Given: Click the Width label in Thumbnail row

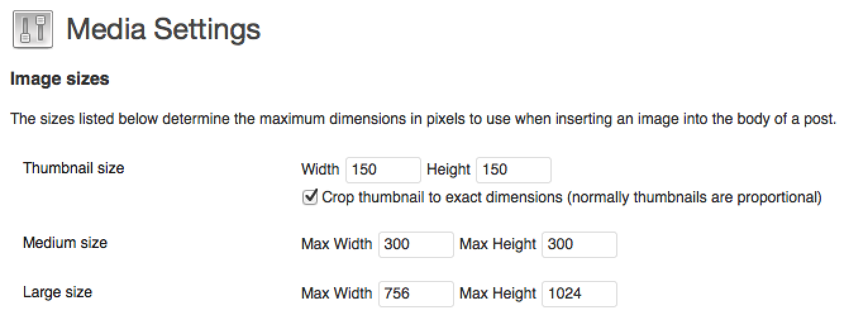Looking at the screenshot, I should [320, 170].
